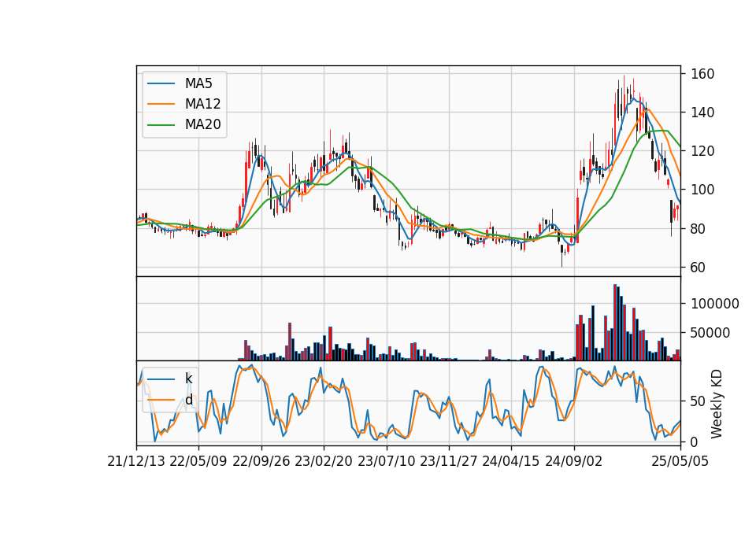Select the 24/09/02 date axis label
This screenshot has height=543, width=756.
point(574,461)
